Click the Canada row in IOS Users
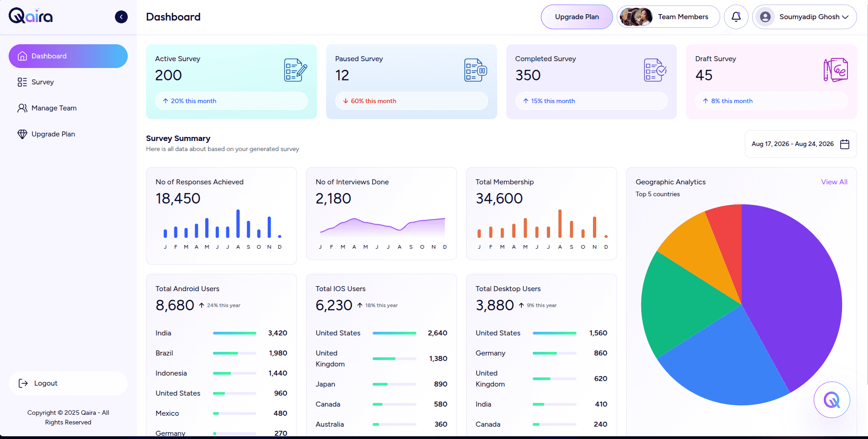 pos(381,404)
